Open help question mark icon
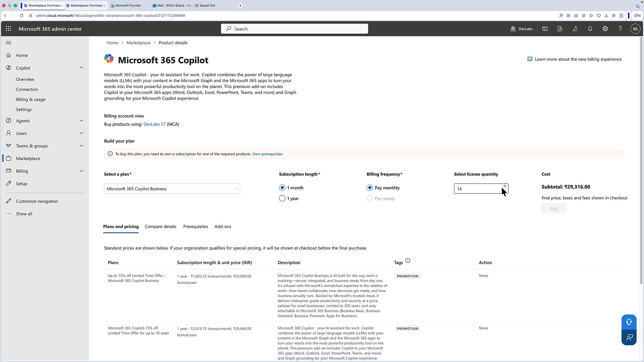Image resolution: width=644 pixels, height=362 pixels. point(620,29)
